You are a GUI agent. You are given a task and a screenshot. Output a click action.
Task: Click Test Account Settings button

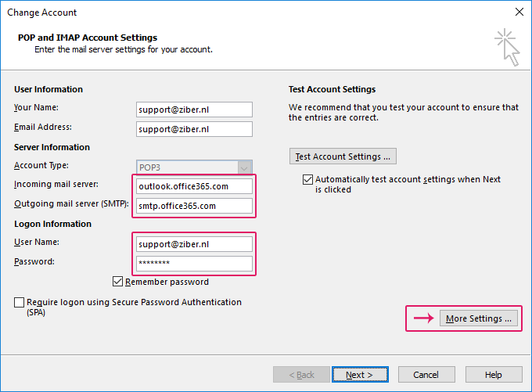(x=343, y=156)
